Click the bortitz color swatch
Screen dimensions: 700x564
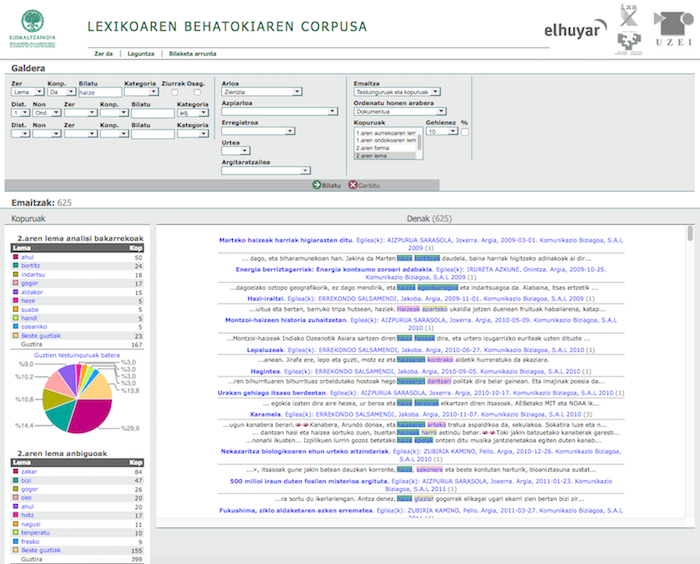(16, 266)
